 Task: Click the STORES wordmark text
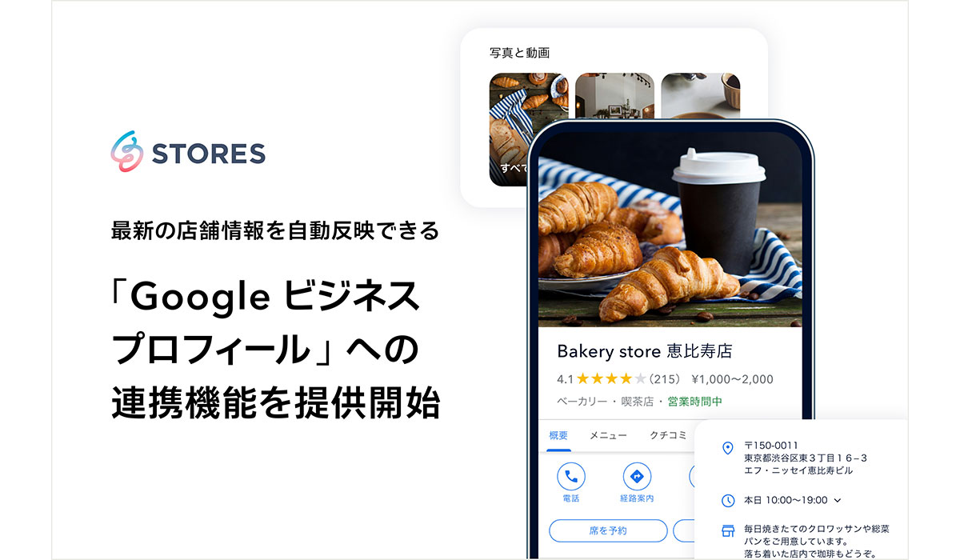point(208,153)
